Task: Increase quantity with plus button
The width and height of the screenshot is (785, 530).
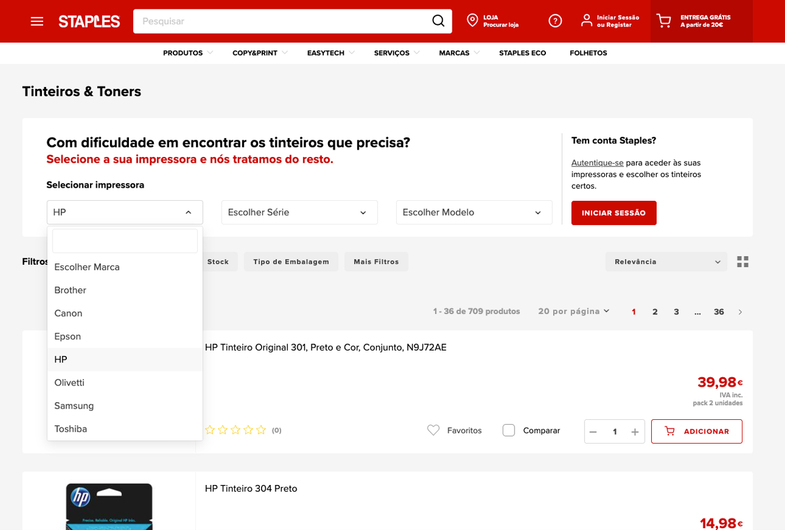Action: (x=635, y=432)
